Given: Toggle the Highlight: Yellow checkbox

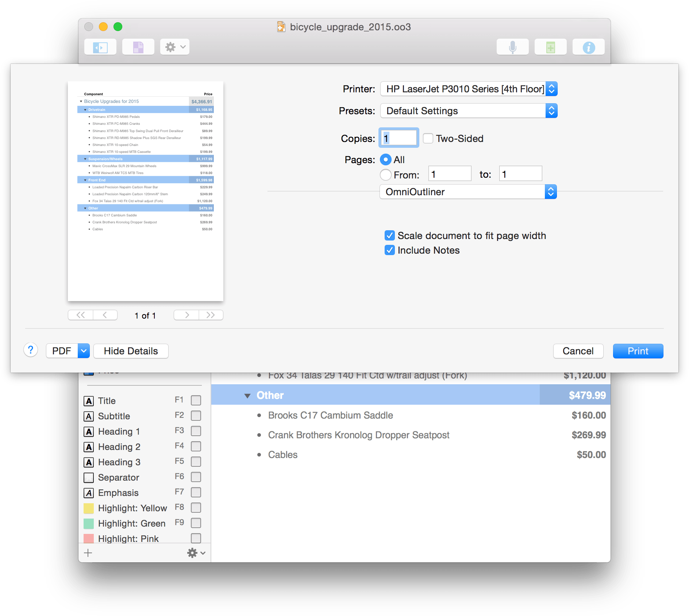Looking at the screenshot, I should tap(196, 508).
